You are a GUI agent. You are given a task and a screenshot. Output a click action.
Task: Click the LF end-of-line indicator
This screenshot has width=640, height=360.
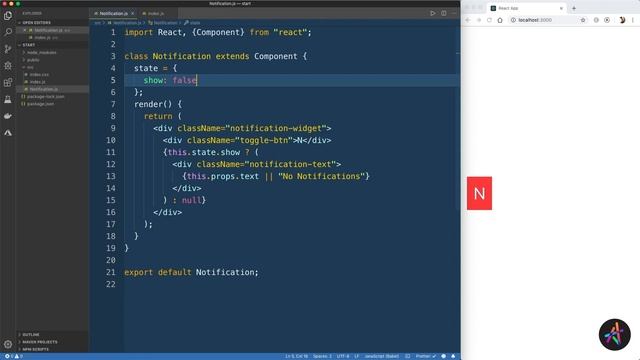click(x=356, y=356)
